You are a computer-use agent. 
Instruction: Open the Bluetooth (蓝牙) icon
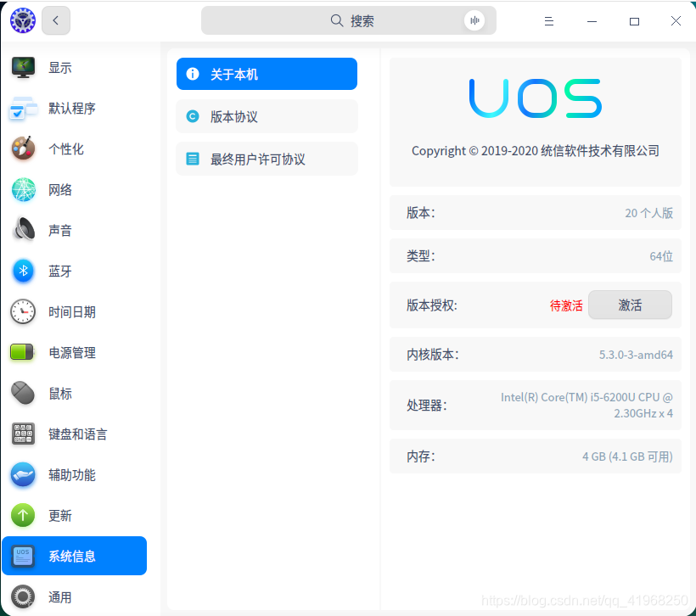pos(23,271)
